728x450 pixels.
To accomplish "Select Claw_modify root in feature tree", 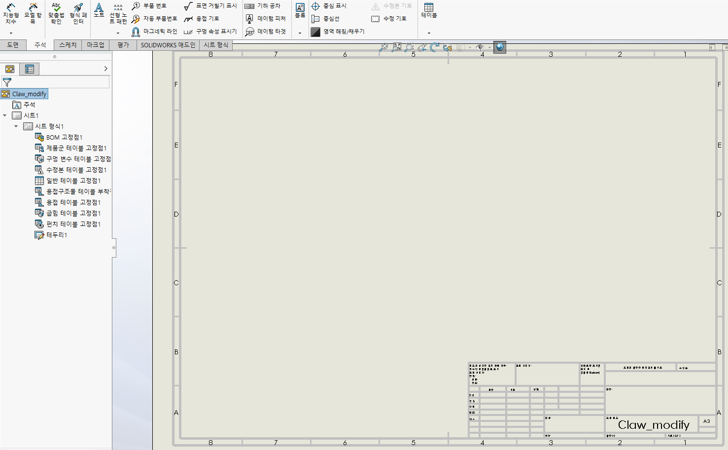I will point(24,94).
